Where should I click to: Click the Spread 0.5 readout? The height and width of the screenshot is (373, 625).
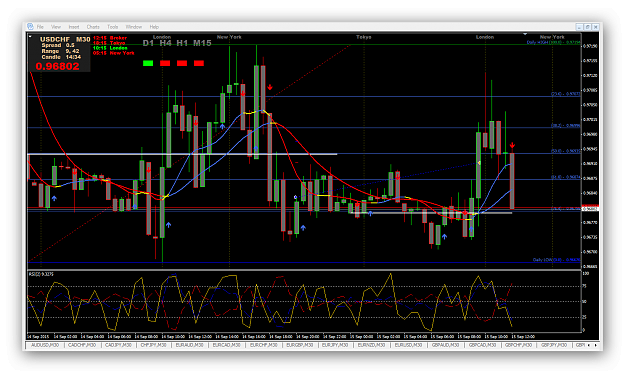click(x=58, y=45)
